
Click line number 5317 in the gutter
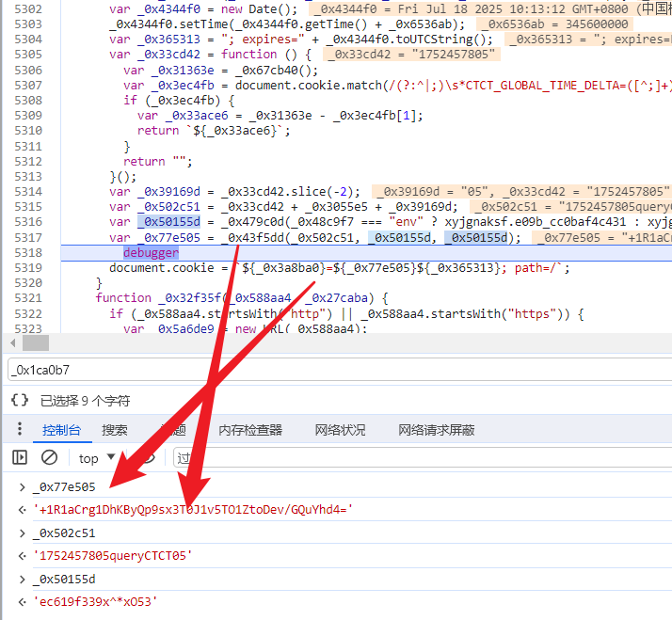(x=28, y=237)
